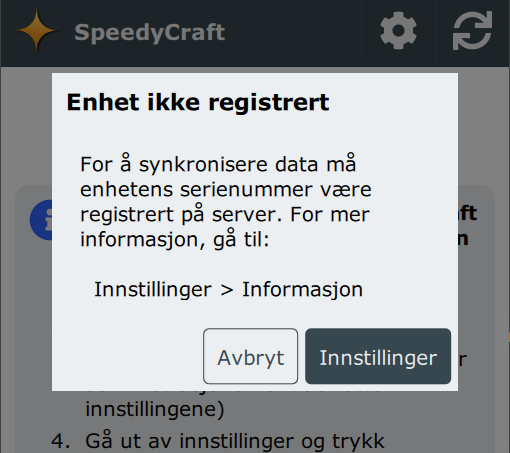Click the sync arrows icon
The width and height of the screenshot is (510, 453).
[472, 31]
